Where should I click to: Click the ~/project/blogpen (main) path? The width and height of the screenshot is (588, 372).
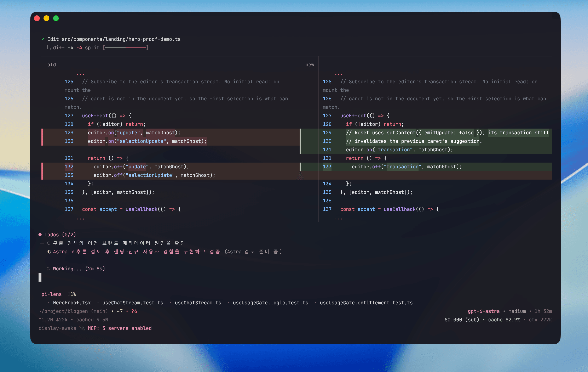(x=73, y=311)
